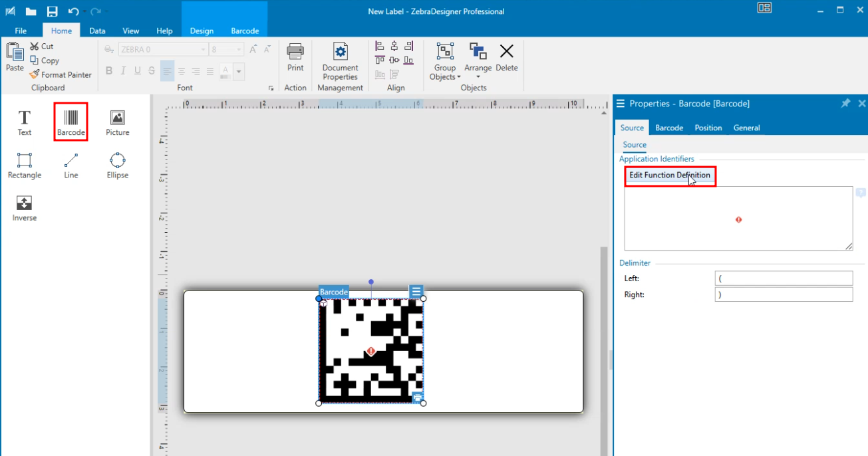Viewport: 868px width, 456px height.
Task: Click the Edit Function Definition button
Action: pyautogui.click(x=670, y=175)
